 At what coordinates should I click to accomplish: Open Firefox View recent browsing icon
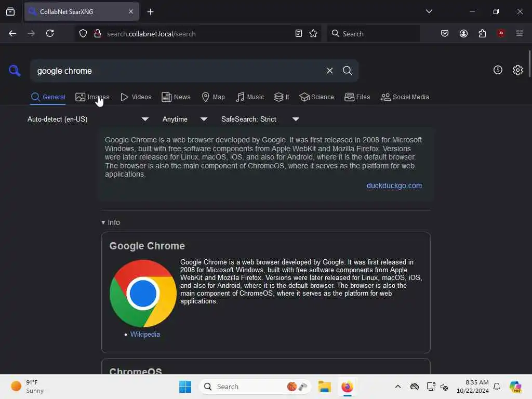(x=10, y=12)
